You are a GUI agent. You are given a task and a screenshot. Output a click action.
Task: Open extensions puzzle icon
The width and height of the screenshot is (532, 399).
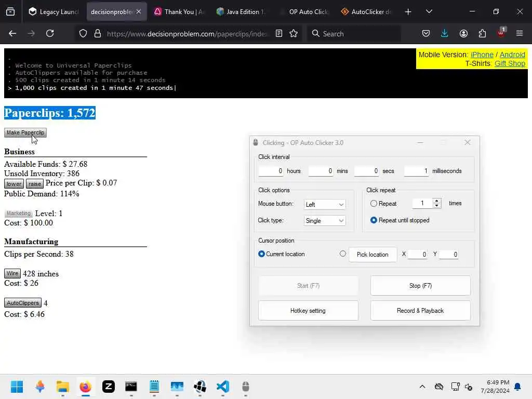482,34
